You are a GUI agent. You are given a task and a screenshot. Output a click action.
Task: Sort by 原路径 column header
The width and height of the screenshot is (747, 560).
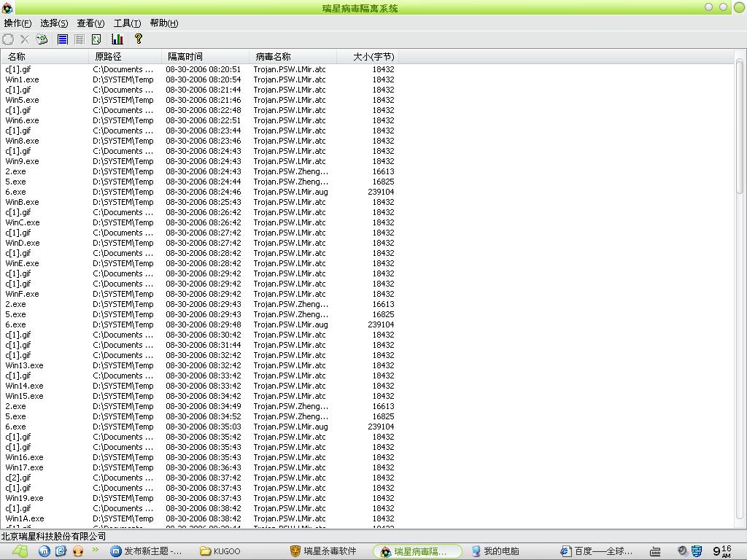[x=125, y=57]
